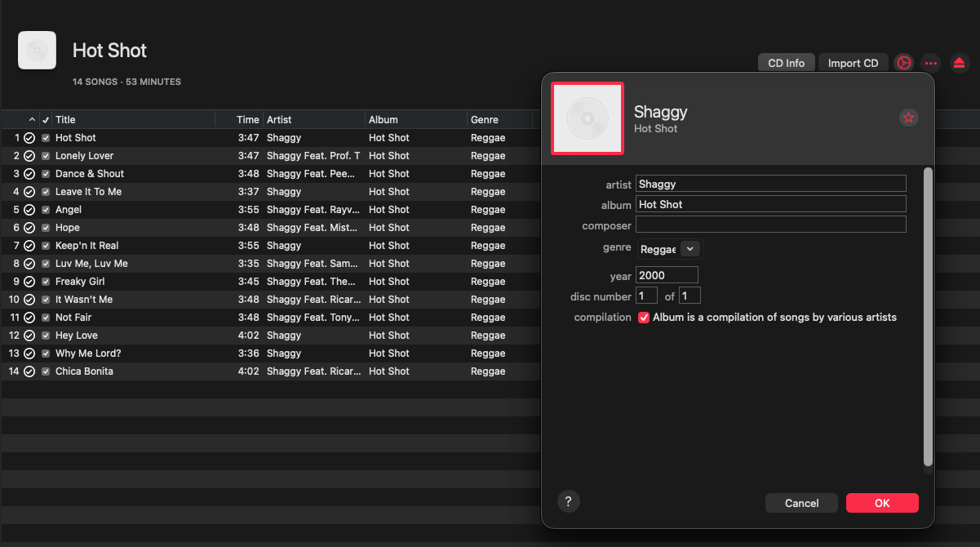Click checkmark circle icon for Lonely Lover
980x547 pixels.
[29, 156]
